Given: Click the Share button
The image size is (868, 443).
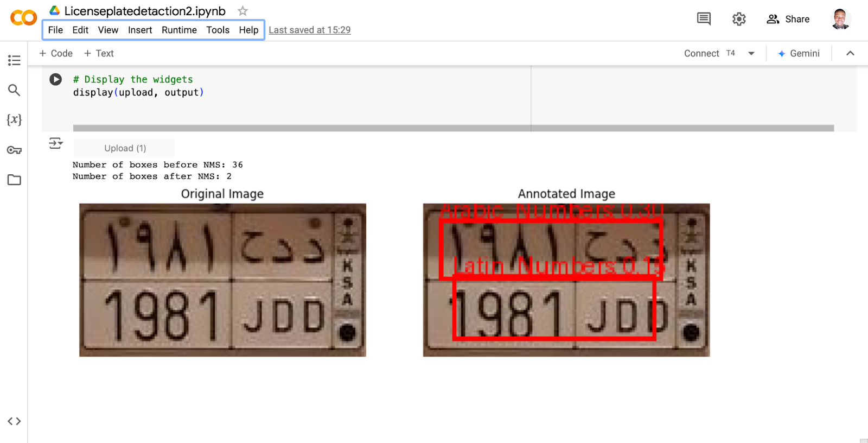Looking at the screenshot, I should (788, 19).
